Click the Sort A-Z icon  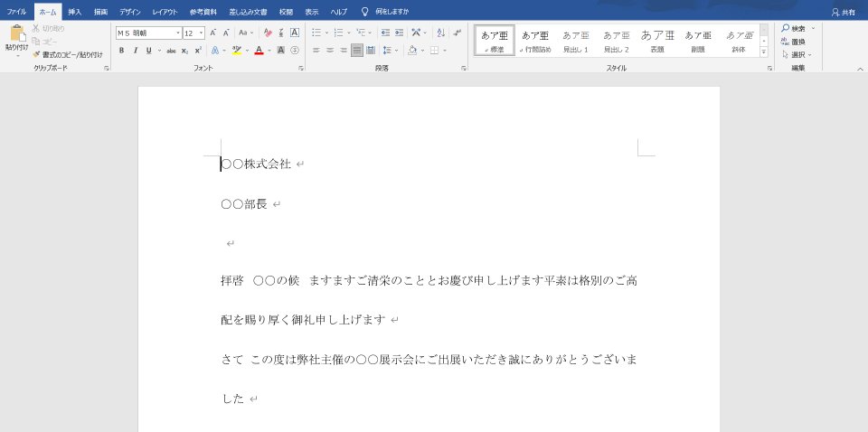pos(440,33)
